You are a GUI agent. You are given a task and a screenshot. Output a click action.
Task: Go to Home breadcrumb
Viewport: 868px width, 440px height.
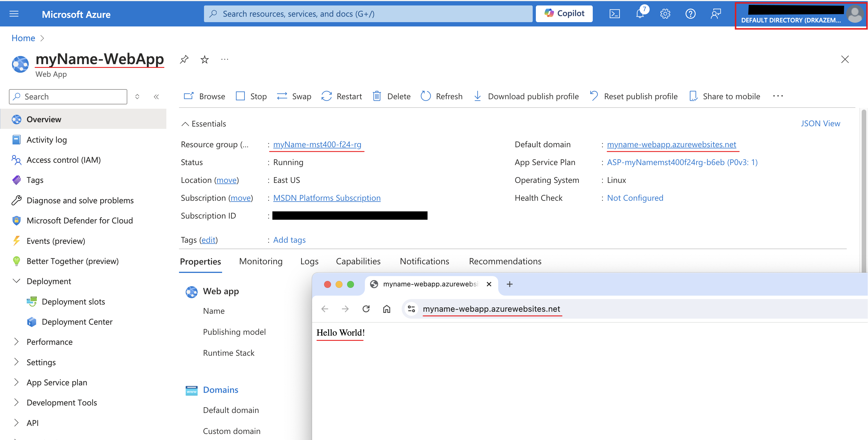tap(23, 38)
